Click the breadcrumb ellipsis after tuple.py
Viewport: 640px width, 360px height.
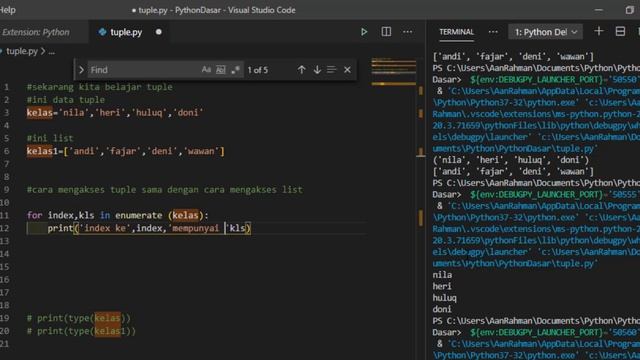point(51,52)
